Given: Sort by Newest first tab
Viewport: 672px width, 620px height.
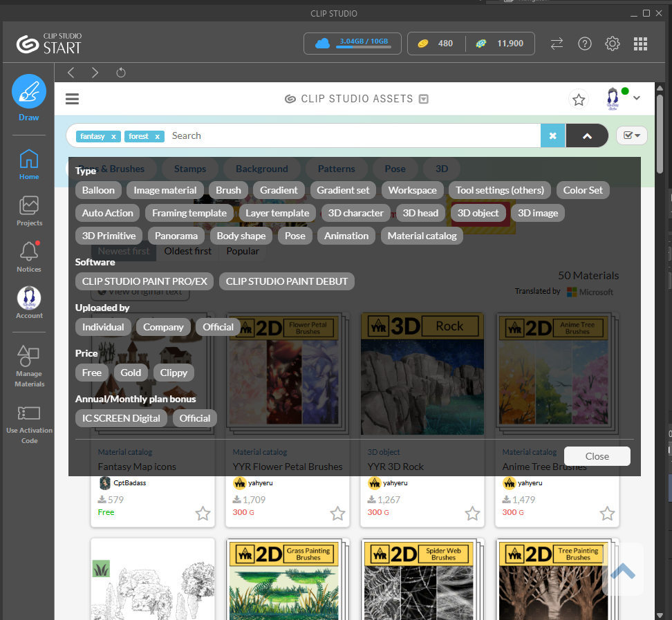Looking at the screenshot, I should point(124,251).
